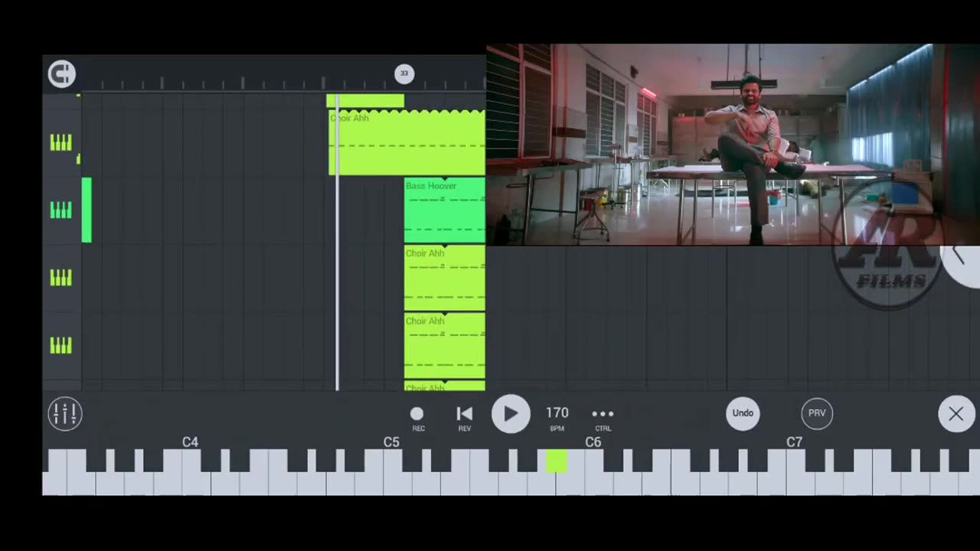Select the Choir Ahh clip on fourth track
Image resolution: width=980 pixels, height=551 pixels.
click(445, 346)
